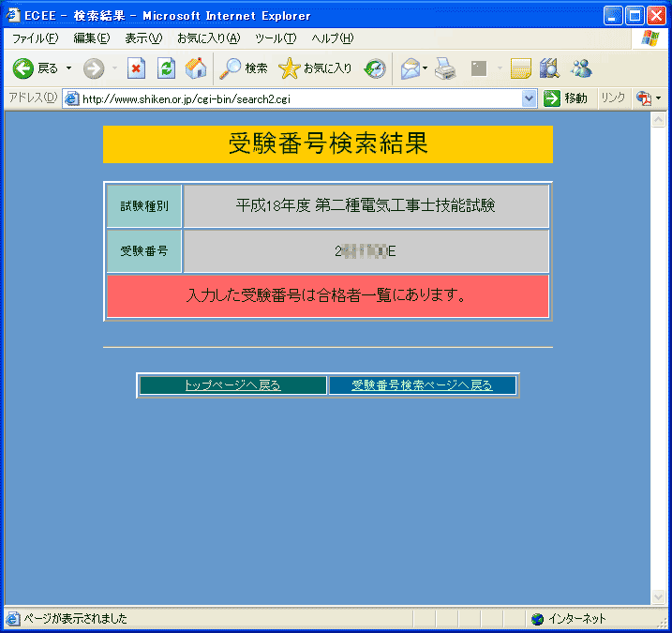Open the Search (検索) toolbar button
The image size is (672, 633).
[244, 68]
